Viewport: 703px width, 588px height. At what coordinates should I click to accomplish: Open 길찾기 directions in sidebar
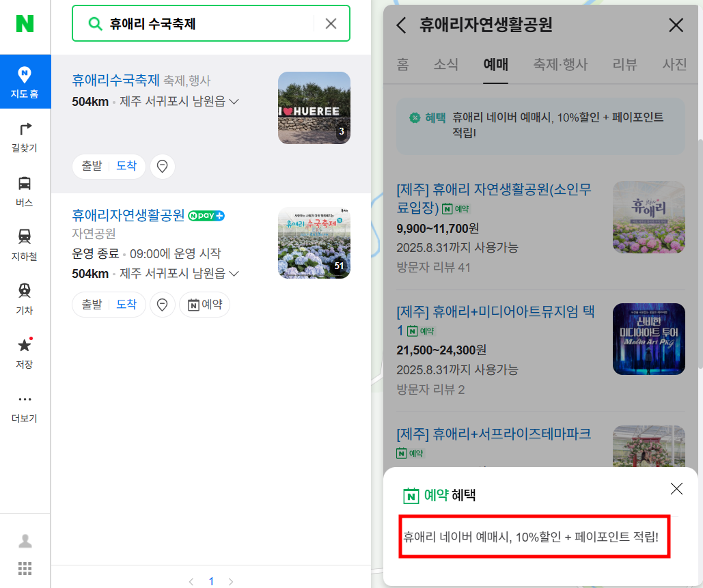click(25, 137)
